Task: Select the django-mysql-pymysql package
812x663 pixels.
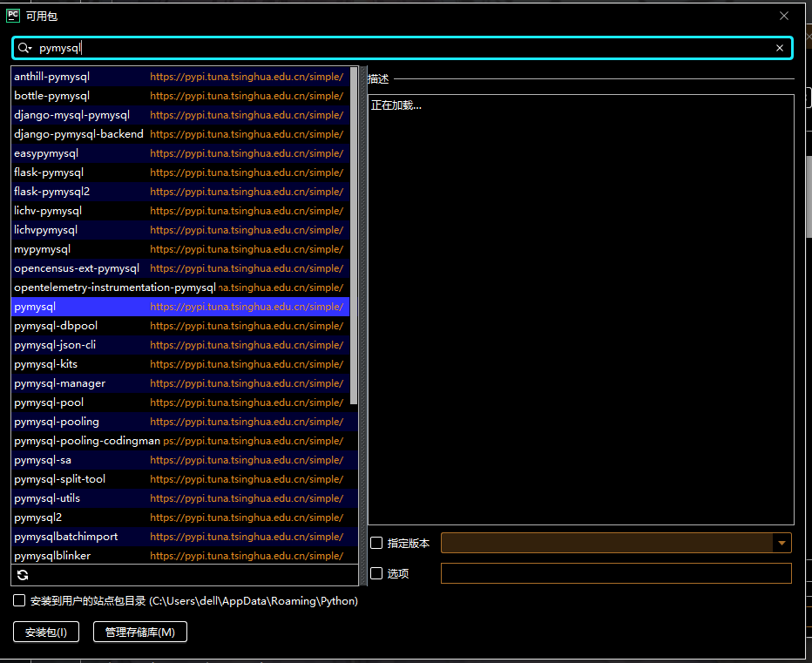Action: (x=180, y=115)
